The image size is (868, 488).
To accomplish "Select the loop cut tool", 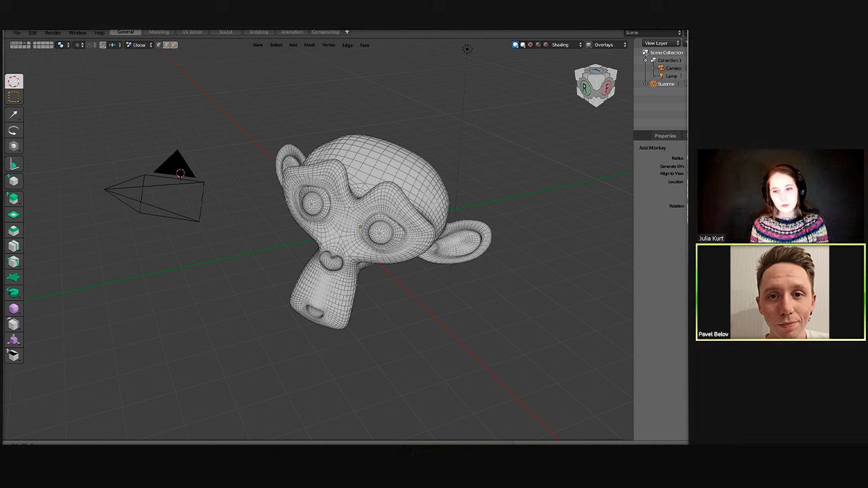I will tap(14, 245).
